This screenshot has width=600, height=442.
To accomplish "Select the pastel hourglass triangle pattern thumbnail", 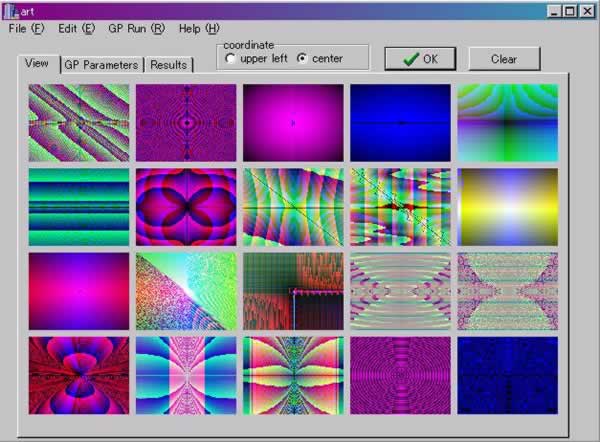I will [x=507, y=291].
